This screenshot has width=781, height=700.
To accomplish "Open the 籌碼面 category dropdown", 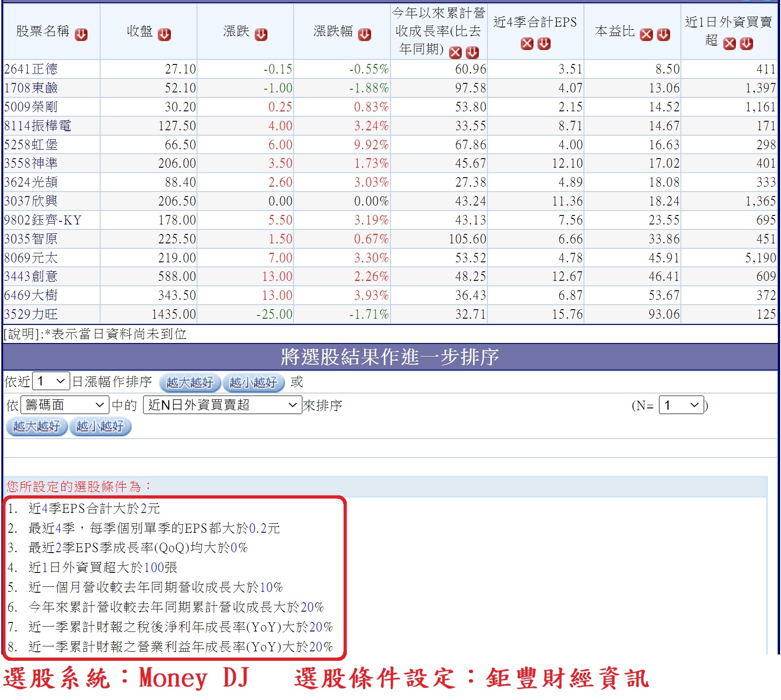I will tap(65, 405).
